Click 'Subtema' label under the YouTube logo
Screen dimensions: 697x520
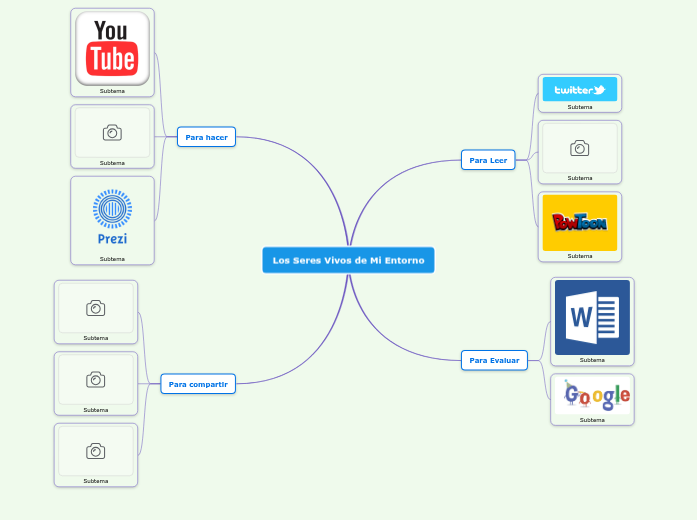pos(112,91)
